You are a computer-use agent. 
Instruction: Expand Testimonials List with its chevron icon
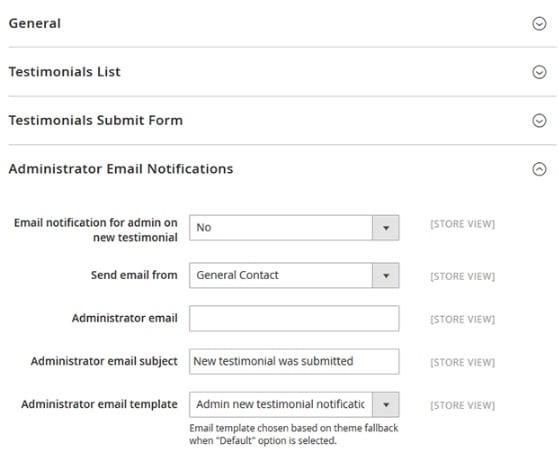click(539, 72)
